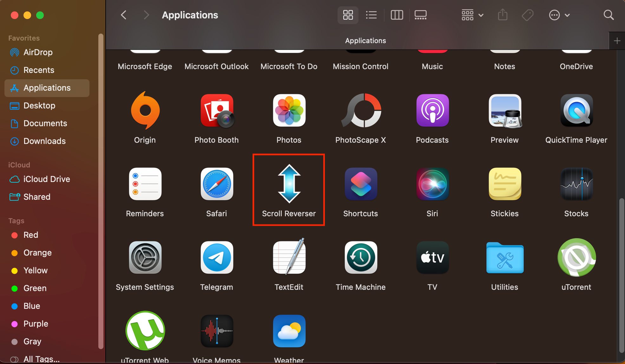Switch to list view
This screenshot has width=625, height=364.
tap(371, 15)
